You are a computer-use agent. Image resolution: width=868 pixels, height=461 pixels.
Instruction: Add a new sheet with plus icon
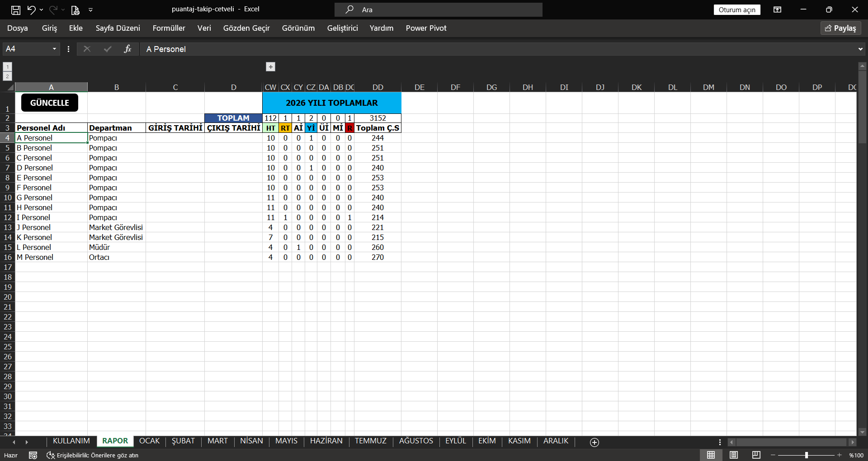[x=594, y=442]
